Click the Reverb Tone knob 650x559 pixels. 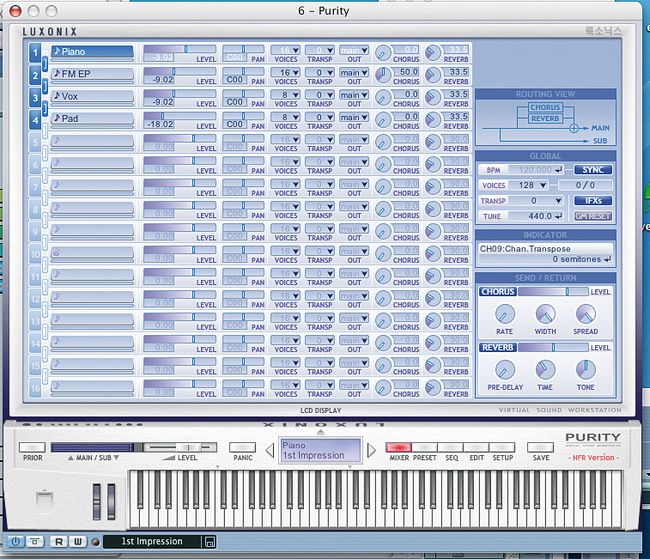click(x=586, y=370)
